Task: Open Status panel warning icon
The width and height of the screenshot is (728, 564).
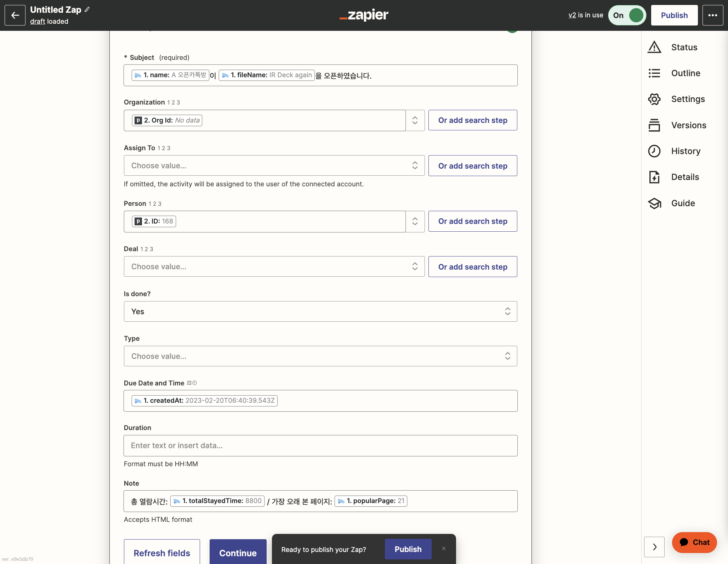Action: point(654,47)
